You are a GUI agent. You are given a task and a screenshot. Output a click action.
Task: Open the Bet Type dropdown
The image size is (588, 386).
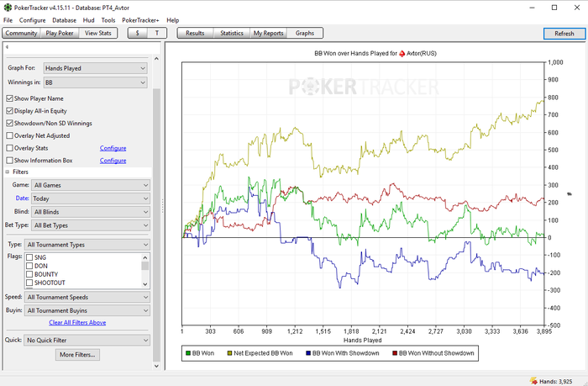tap(91, 225)
